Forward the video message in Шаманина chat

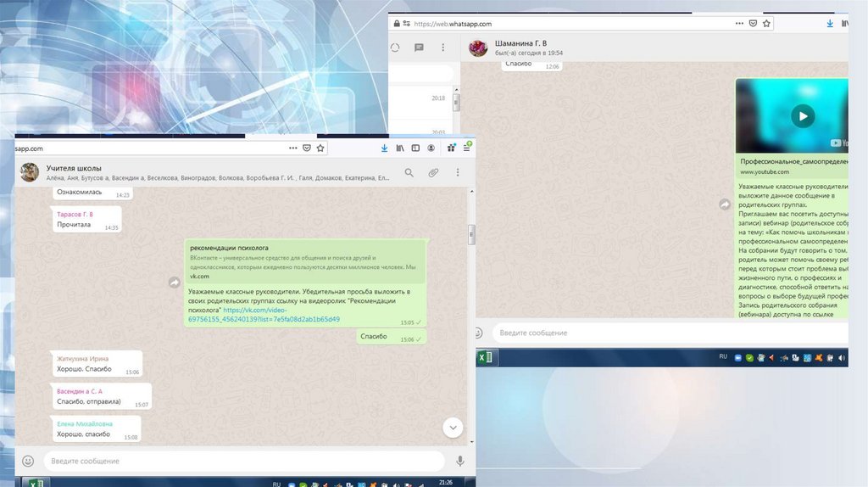tap(725, 204)
